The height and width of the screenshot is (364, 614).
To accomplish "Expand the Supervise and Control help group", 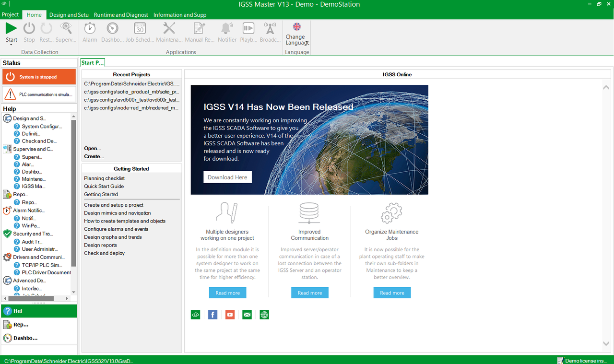I will [33, 149].
